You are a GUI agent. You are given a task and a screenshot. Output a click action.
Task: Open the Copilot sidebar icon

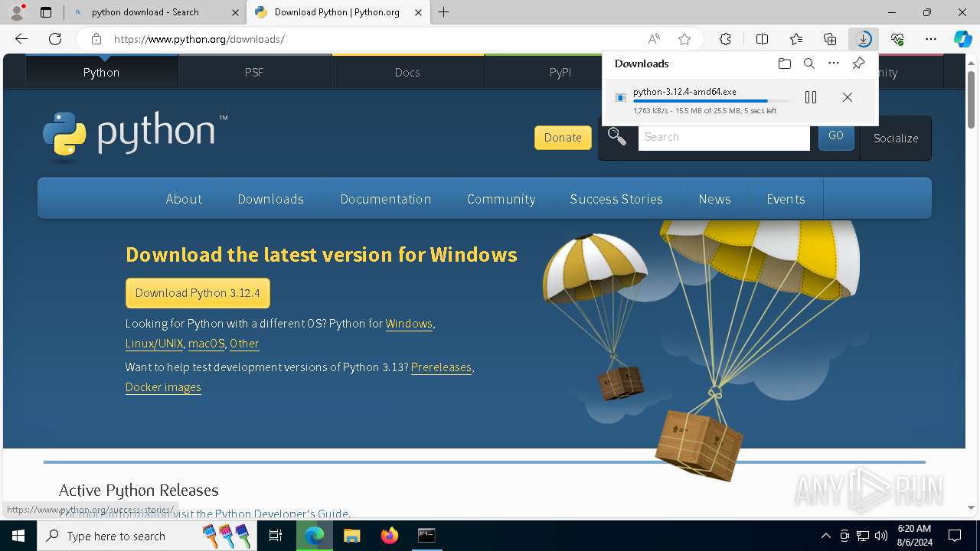pyautogui.click(x=962, y=39)
